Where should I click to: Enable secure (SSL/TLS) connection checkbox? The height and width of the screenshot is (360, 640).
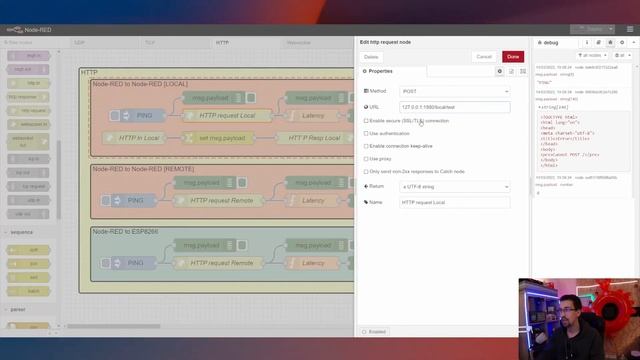(x=366, y=121)
